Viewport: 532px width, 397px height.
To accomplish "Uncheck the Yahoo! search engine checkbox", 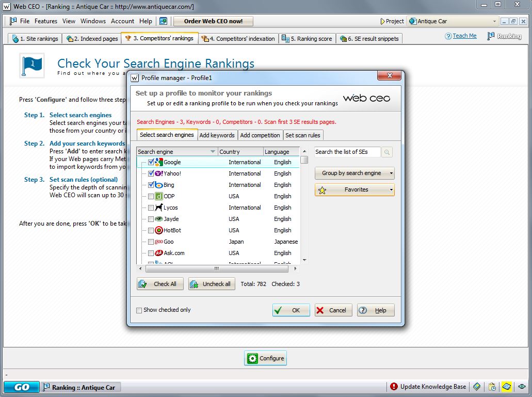I will (151, 173).
